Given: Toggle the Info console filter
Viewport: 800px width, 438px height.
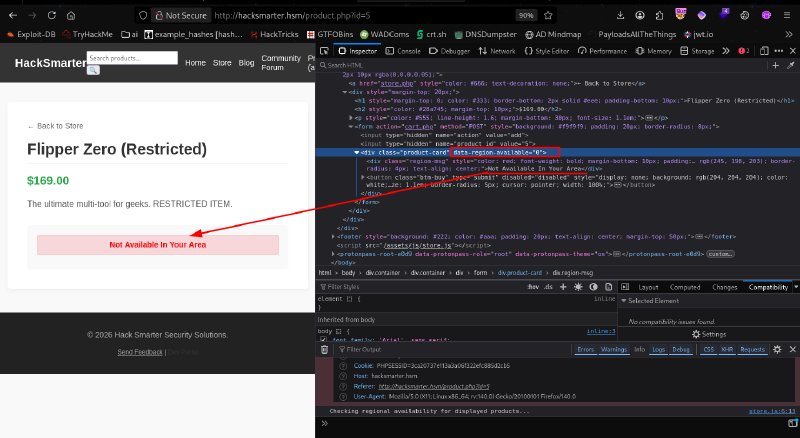Looking at the screenshot, I should point(640,350).
